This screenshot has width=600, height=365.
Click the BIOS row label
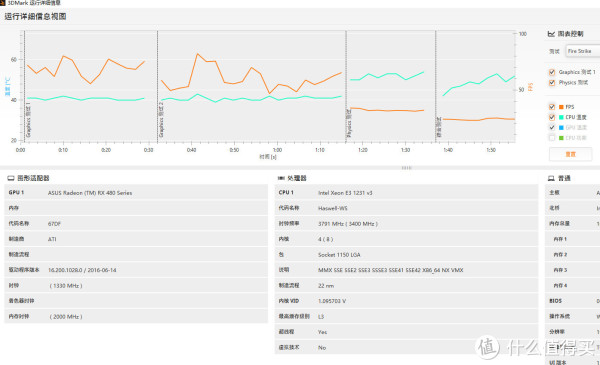pos(556,301)
